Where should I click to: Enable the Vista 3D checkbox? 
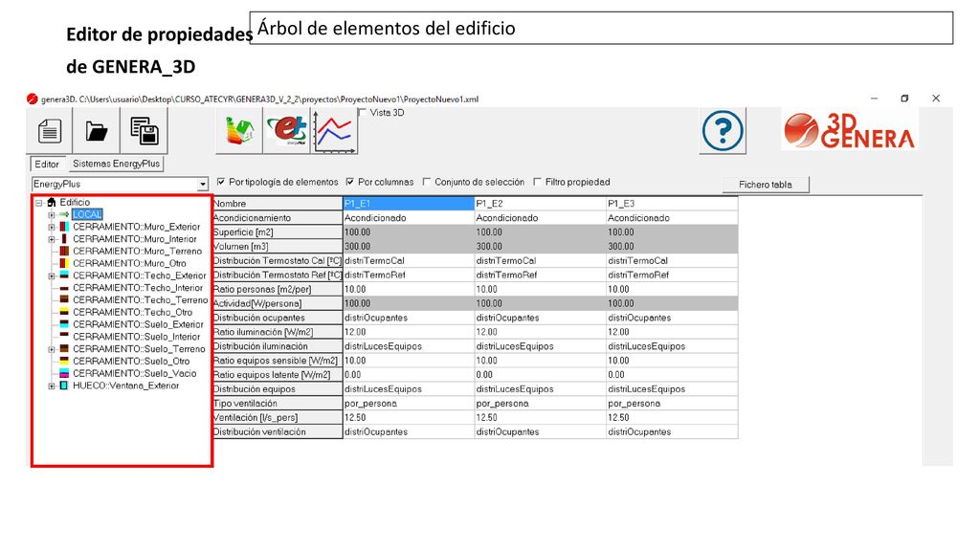pos(363,113)
